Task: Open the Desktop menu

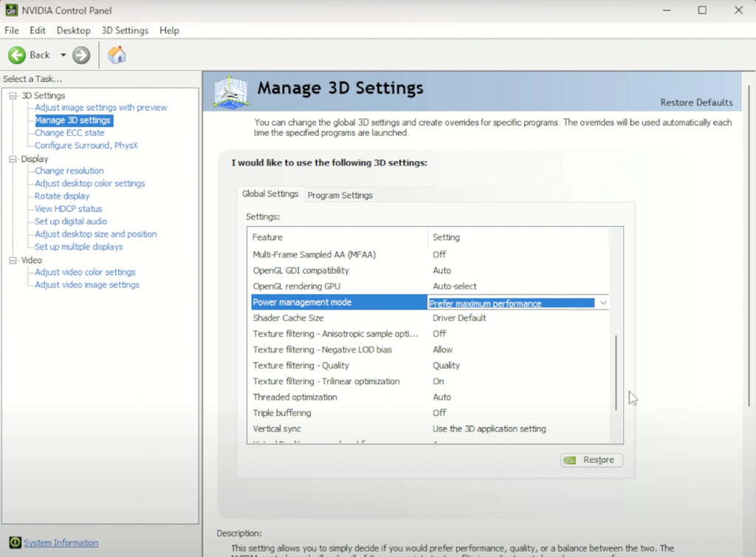Action: click(x=73, y=30)
